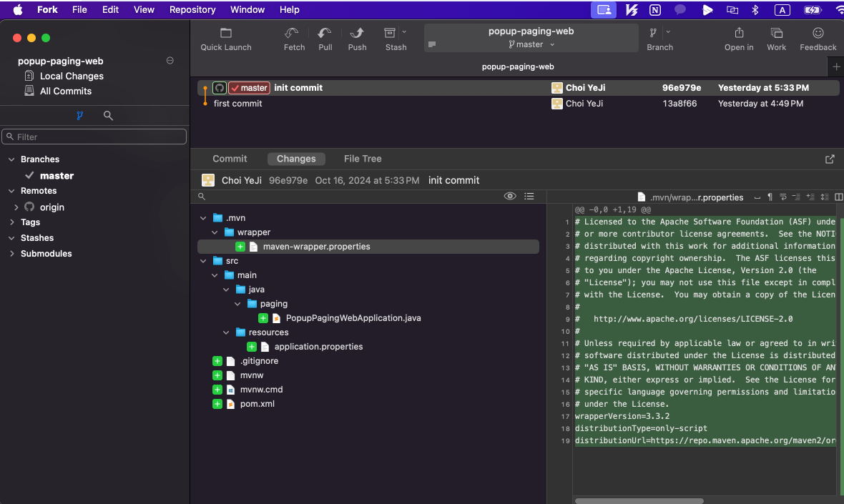Screen dimensions: 844x504
Task: Collapse the wrapper folder
Action: [215, 232]
